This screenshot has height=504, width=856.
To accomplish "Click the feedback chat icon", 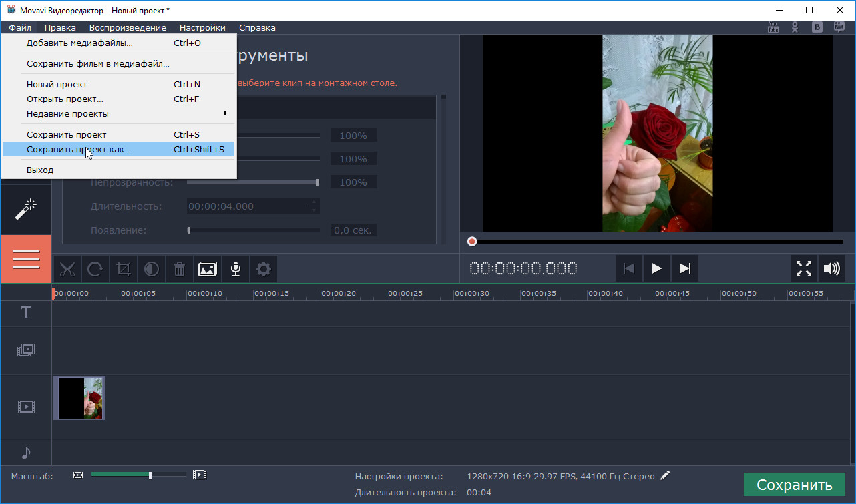I will [x=839, y=27].
